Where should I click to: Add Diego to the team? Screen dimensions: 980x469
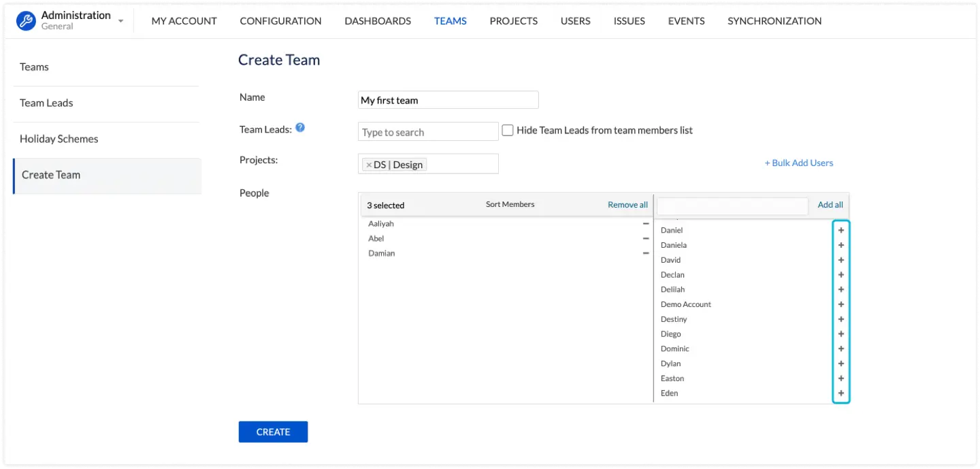point(841,334)
